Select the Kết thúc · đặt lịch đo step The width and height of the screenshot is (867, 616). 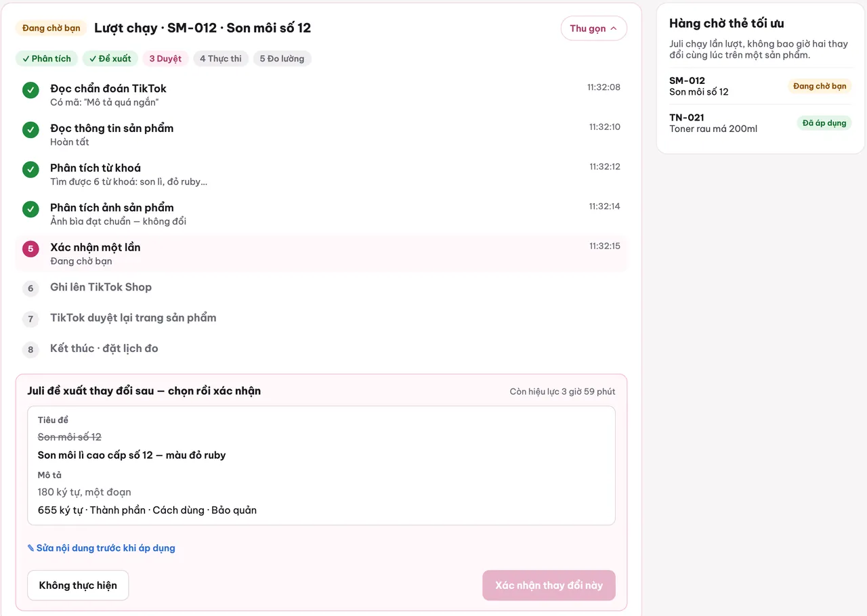click(321, 350)
